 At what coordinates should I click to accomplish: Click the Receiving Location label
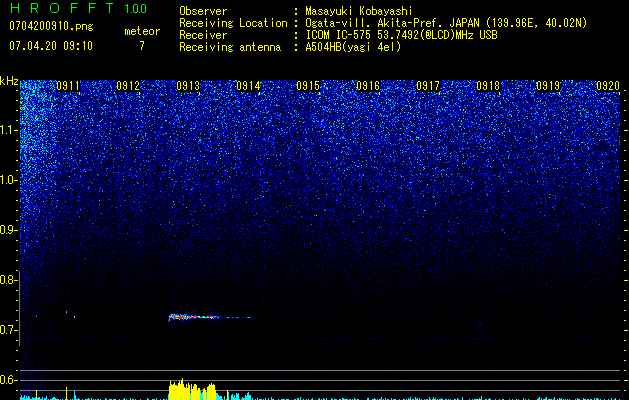point(233,23)
